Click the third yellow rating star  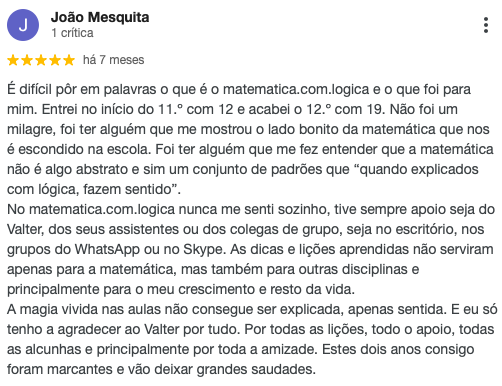(41, 60)
